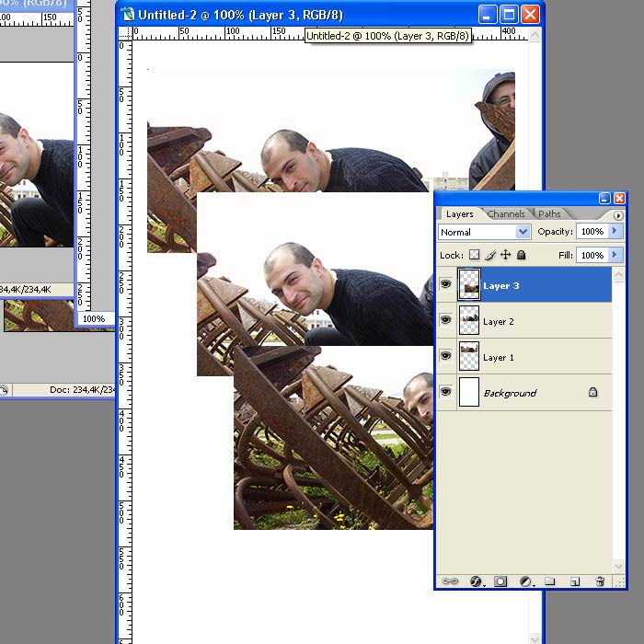Image resolution: width=644 pixels, height=644 pixels.
Task: Select the "Background" layer name
Action: coord(510,394)
